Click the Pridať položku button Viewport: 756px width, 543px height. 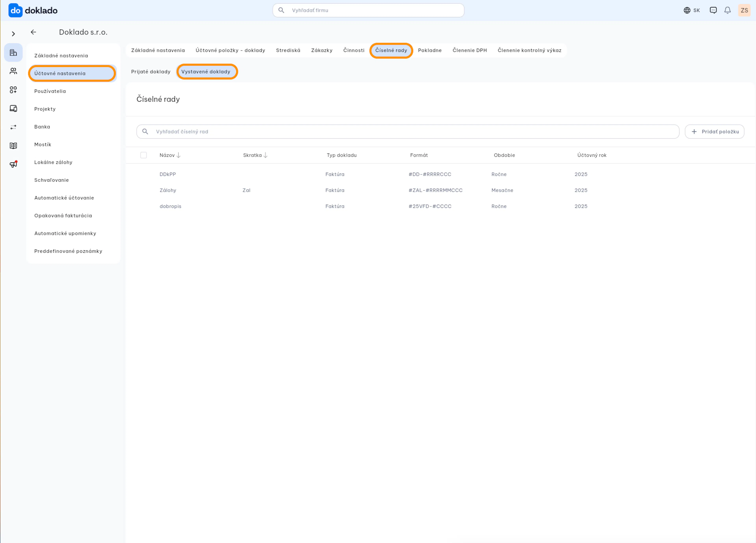pos(715,132)
